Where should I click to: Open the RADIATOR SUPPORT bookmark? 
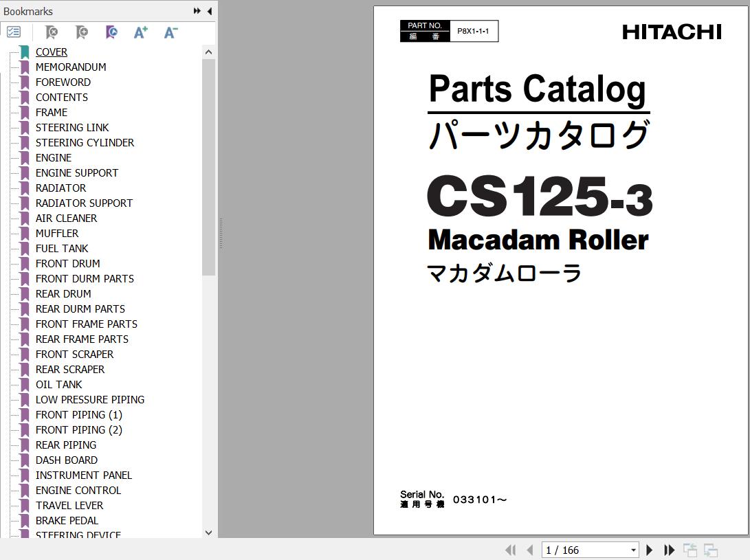[84, 203]
